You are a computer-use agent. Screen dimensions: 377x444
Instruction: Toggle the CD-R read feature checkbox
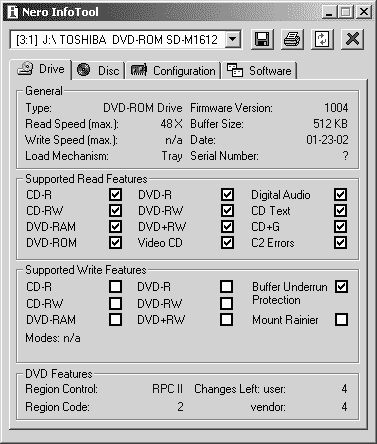(x=115, y=195)
